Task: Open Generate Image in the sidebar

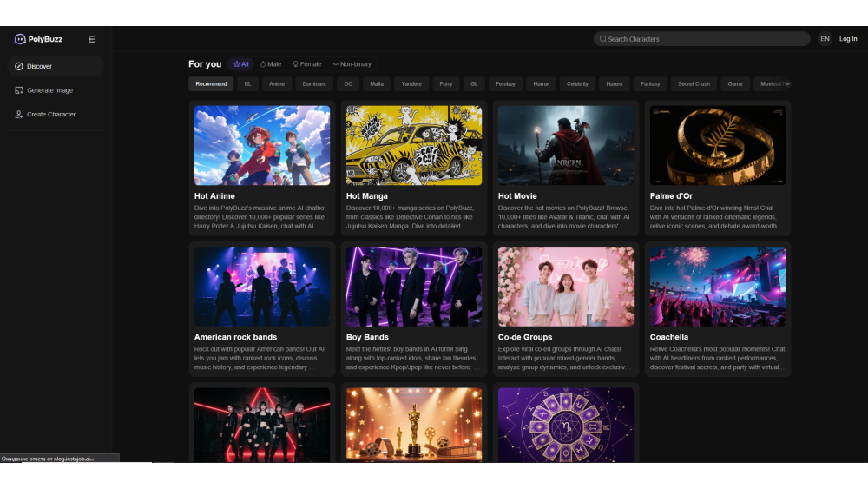Action: [x=56, y=90]
